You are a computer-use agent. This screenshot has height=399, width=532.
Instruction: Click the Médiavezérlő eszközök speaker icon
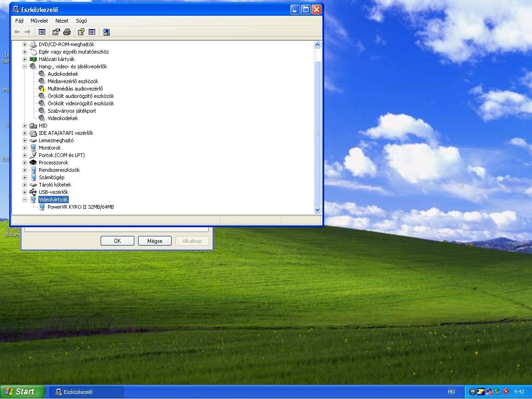[x=42, y=81]
